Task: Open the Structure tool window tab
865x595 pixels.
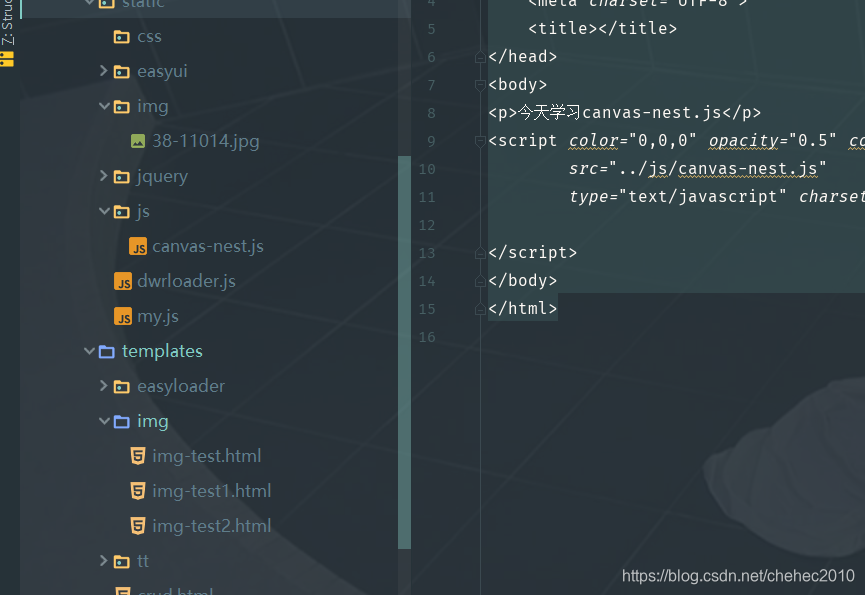Action: point(7,22)
